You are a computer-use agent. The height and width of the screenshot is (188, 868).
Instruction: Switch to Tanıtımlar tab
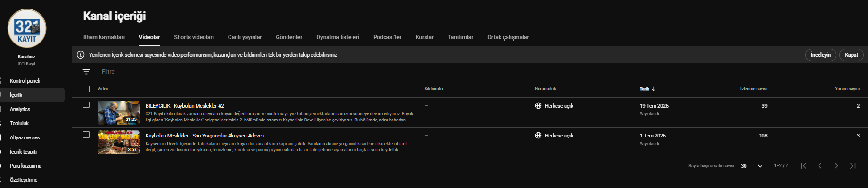coord(460,37)
